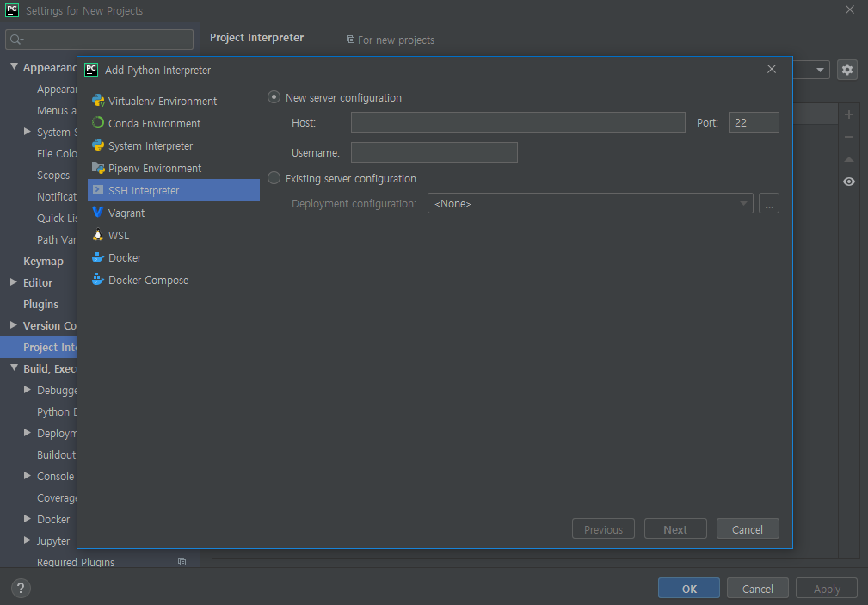Expand the Version Control section

point(14,325)
